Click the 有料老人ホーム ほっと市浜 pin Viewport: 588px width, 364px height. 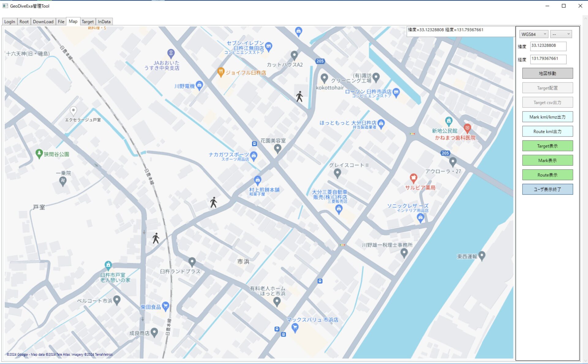click(277, 302)
